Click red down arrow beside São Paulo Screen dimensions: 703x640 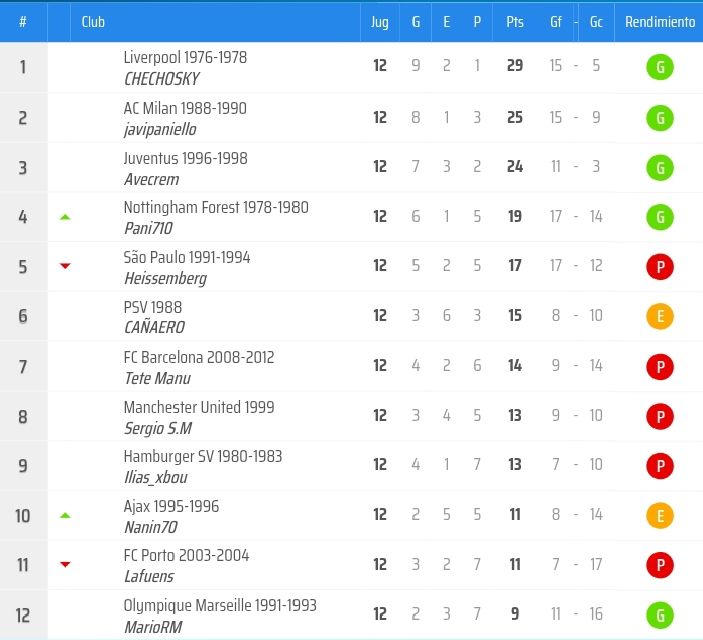click(65, 266)
